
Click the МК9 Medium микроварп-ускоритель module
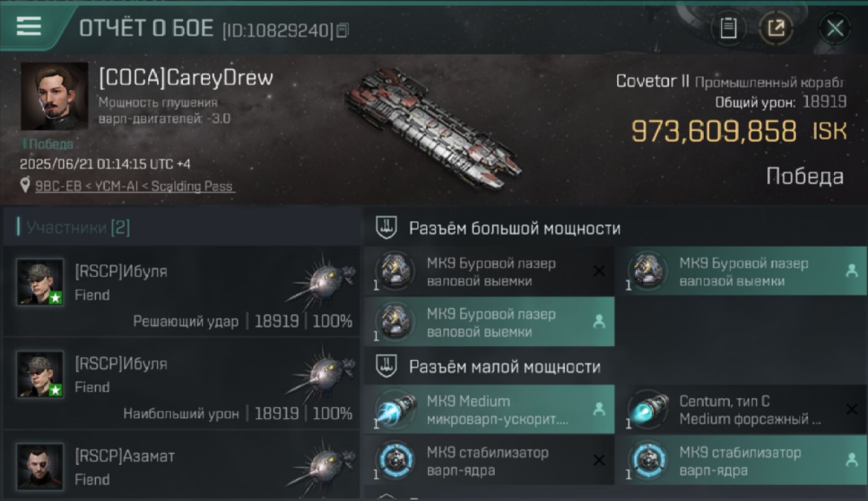[489, 410]
